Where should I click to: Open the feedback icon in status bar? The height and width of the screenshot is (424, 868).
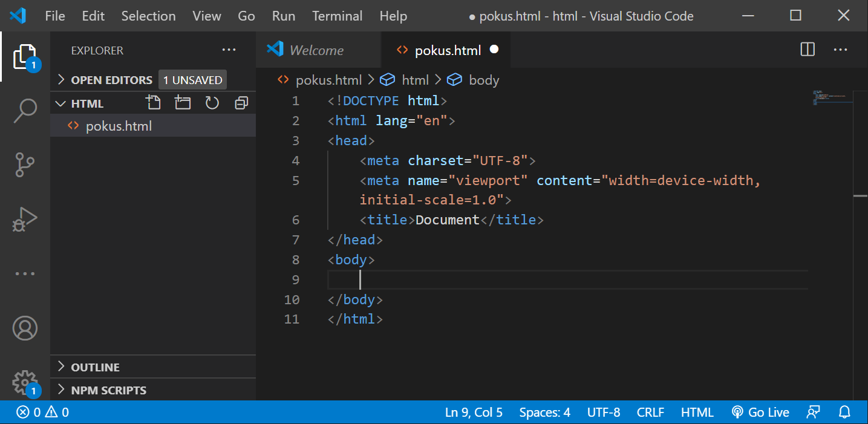tap(814, 413)
